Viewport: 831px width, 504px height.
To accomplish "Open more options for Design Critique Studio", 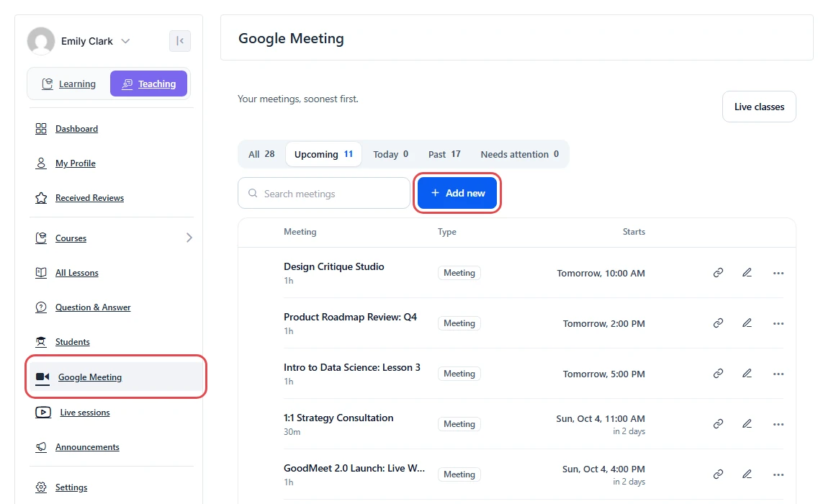I will click(x=778, y=273).
